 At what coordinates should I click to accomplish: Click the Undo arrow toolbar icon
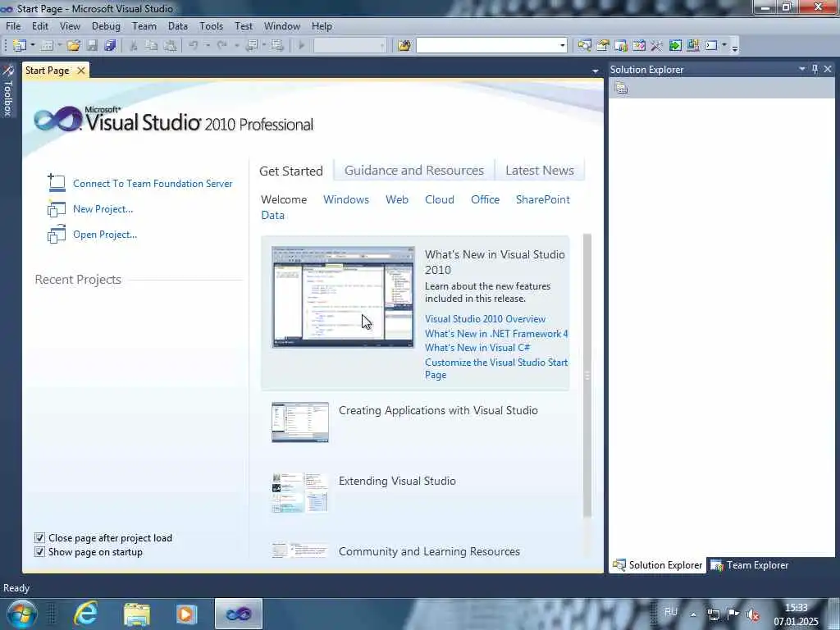(x=194, y=46)
